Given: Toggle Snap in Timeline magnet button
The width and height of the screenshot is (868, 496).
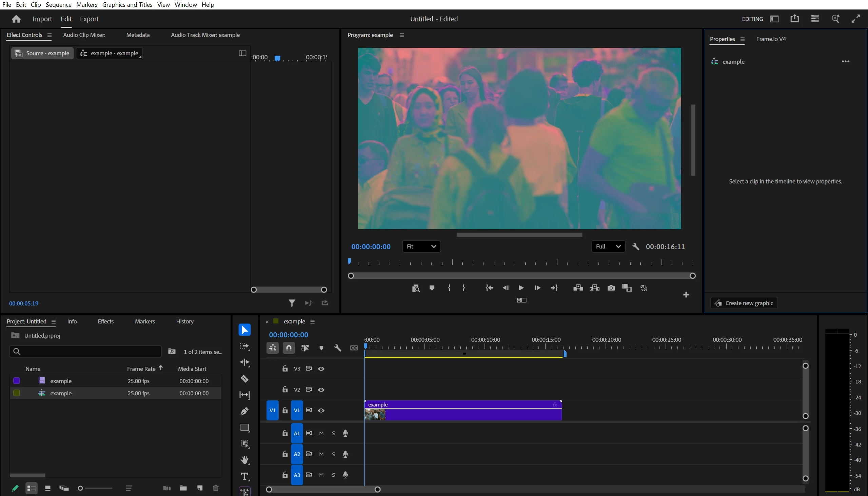Looking at the screenshot, I should coord(289,348).
